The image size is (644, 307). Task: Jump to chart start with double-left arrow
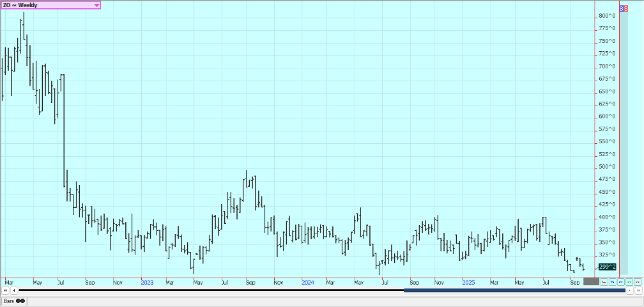tap(6, 290)
